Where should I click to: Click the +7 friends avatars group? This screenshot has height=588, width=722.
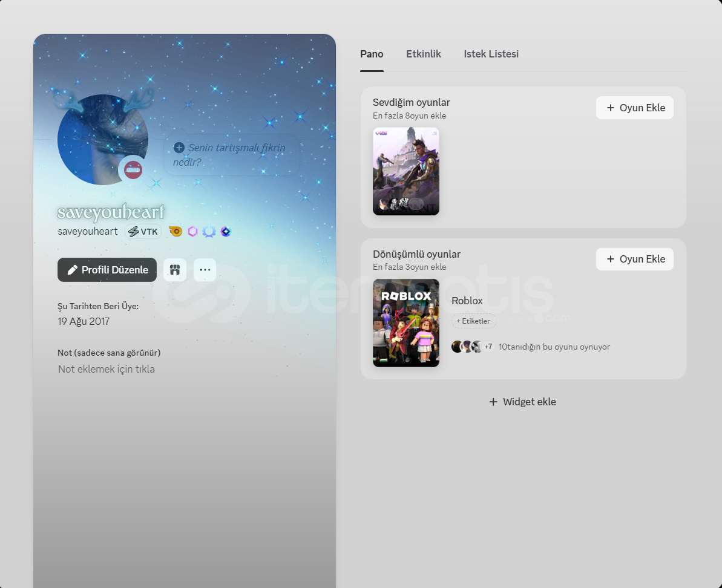pyautogui.click(x=473, y=347)
